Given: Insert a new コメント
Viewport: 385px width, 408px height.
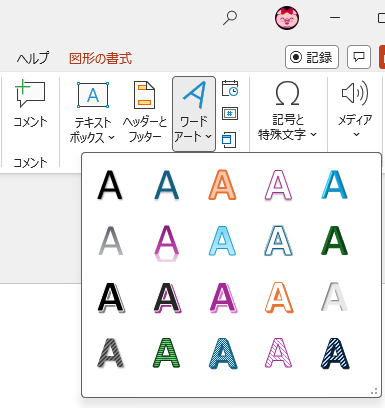Looking at the screenshot, I should (x=30, y=104).
